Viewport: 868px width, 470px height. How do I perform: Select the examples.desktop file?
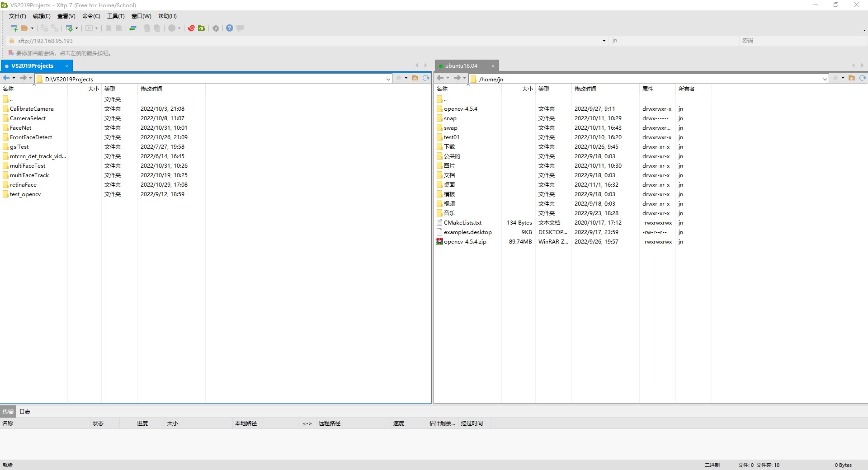(x=467, y=232)
